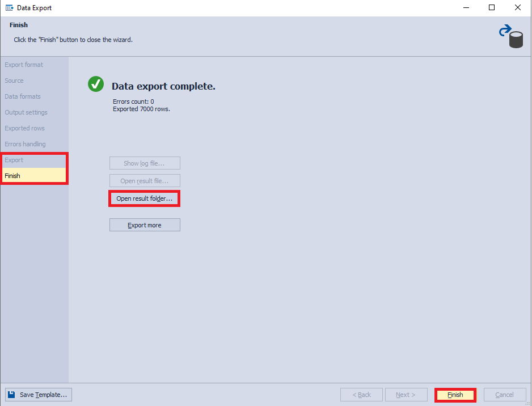Click the Cancel button
The width and height of the screenshot is (532, 406).
coord(505,395)
